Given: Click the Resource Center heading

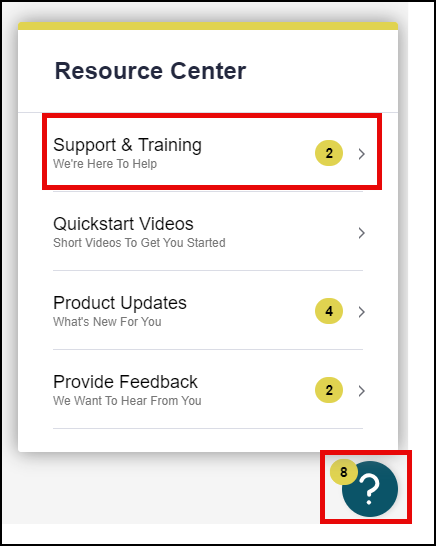Looking at the screenshot, I should coord(150,71).
